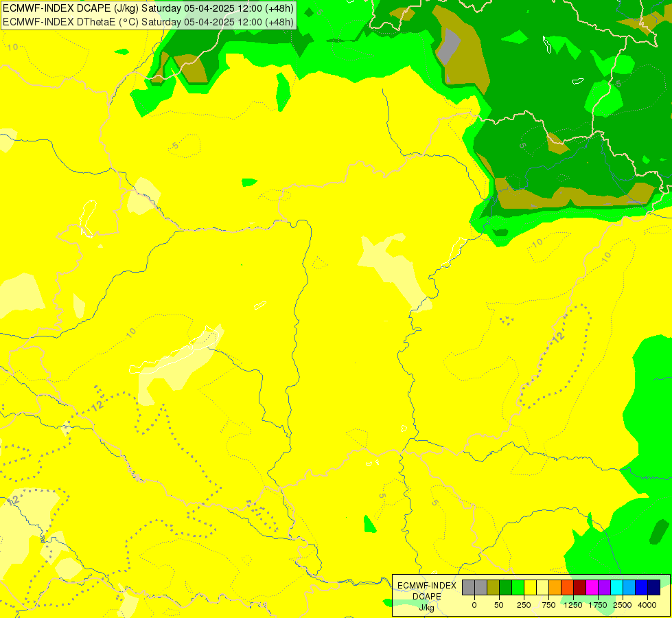672x618 pixels.
Task: Select the cyan legend swatch
Action: pyautogui.click(x=616, y=587)
